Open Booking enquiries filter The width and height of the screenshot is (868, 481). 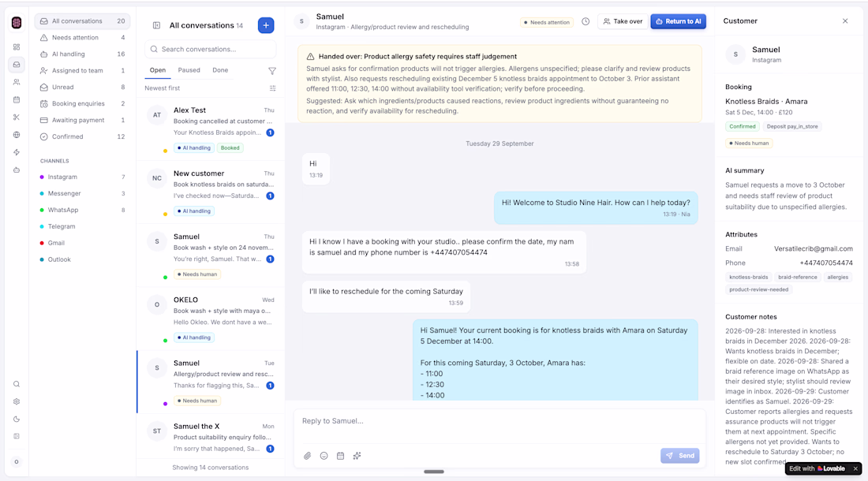pyautogui.click(x=82, y=104)
